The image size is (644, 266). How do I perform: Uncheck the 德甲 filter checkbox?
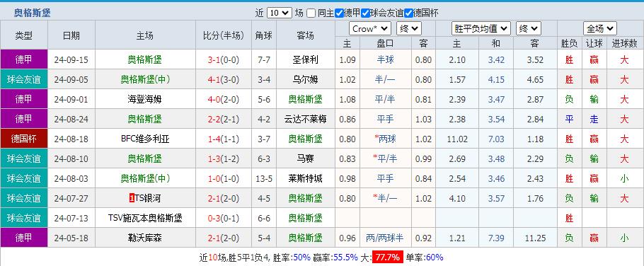coord(339,13)
